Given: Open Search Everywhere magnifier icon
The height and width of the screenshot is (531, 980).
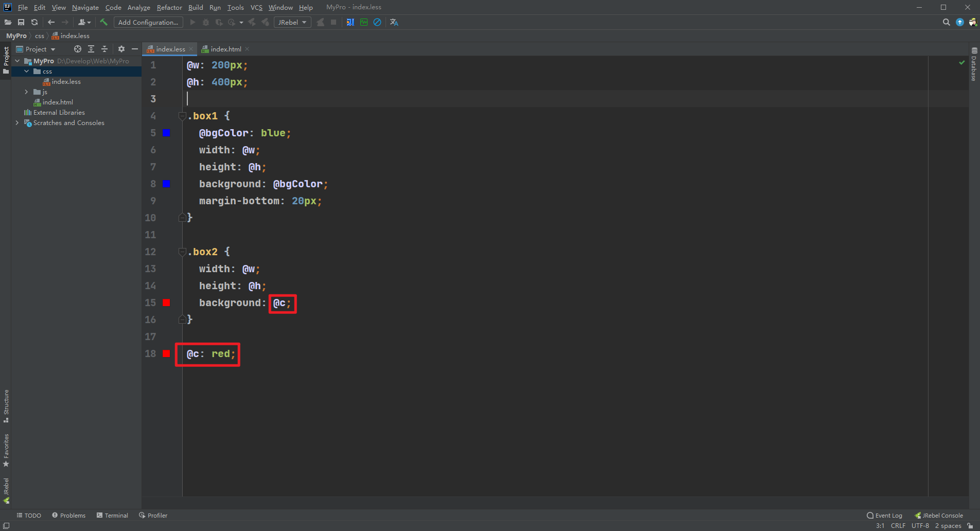Looking at the screenshot, I should coord(946,22).
